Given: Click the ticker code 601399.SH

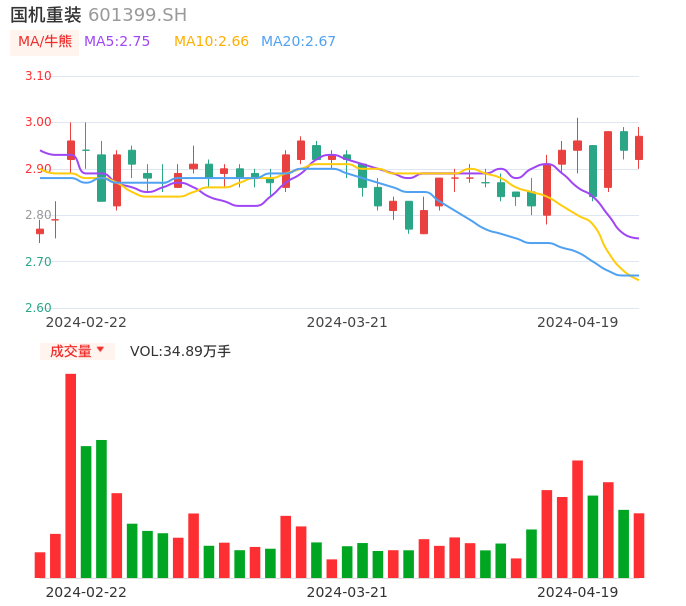Looking at the screenshot, I should click(x=137, y=15).
